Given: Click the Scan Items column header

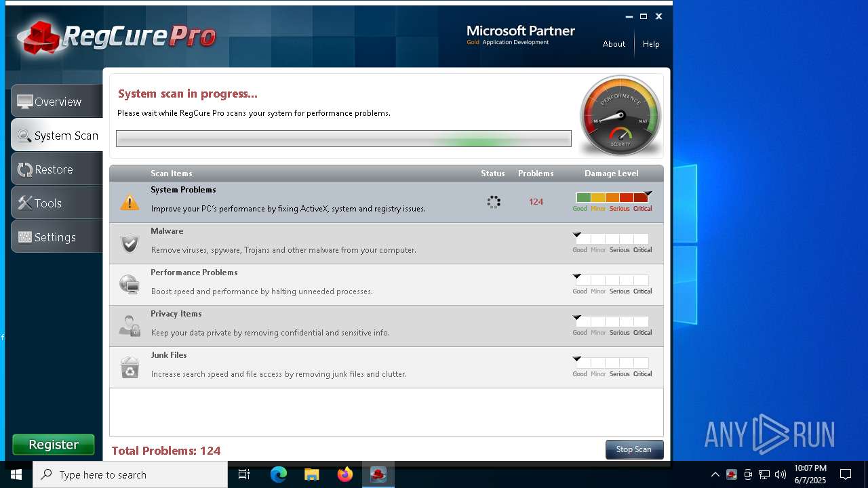Looking at the screenshot, I should [x=172, y=174].
